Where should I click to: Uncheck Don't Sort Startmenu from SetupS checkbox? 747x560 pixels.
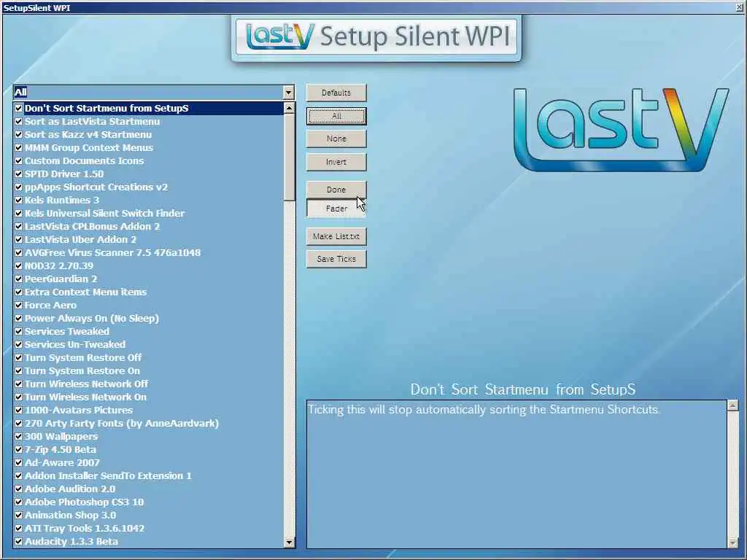tap(18, 108)
